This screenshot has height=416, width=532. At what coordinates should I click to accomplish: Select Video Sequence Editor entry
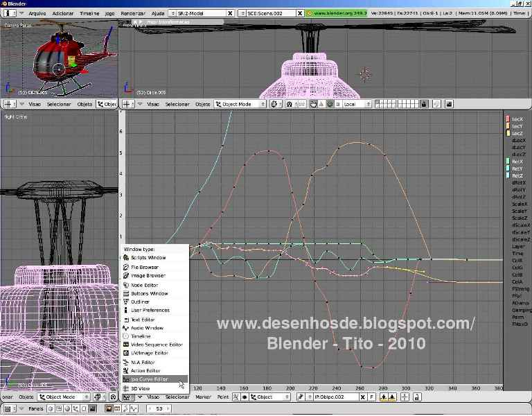[154, 345]
